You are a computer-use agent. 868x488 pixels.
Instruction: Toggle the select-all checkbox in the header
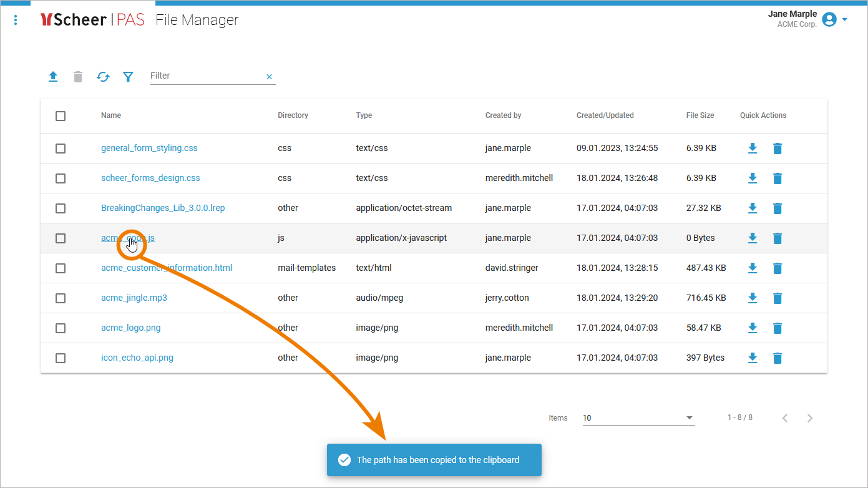click(61, 116)
